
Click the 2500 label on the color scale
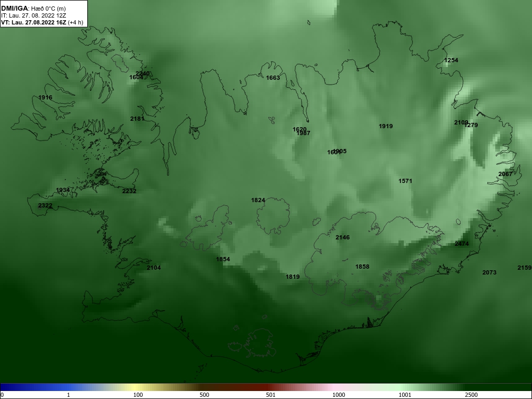(x=471, y=395)
